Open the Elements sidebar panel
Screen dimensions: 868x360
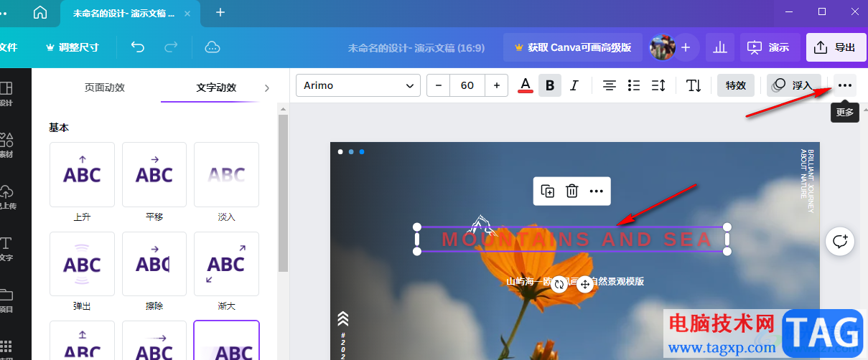pos(6,144)
